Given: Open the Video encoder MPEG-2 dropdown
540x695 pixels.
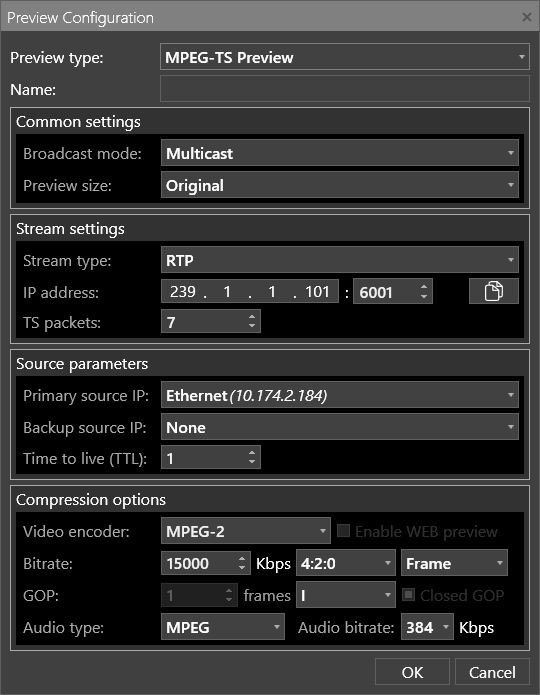Looking at the screenshot, I should 246,531.
